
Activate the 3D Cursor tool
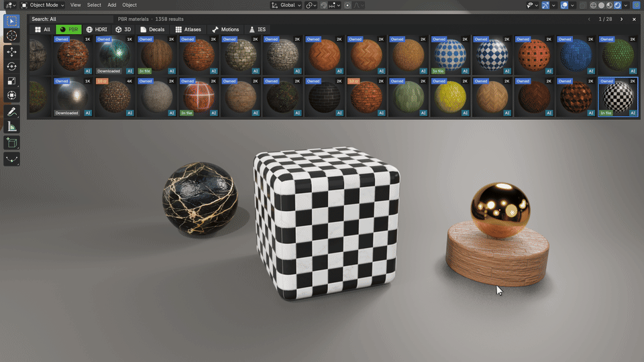(x=11, y=36)
